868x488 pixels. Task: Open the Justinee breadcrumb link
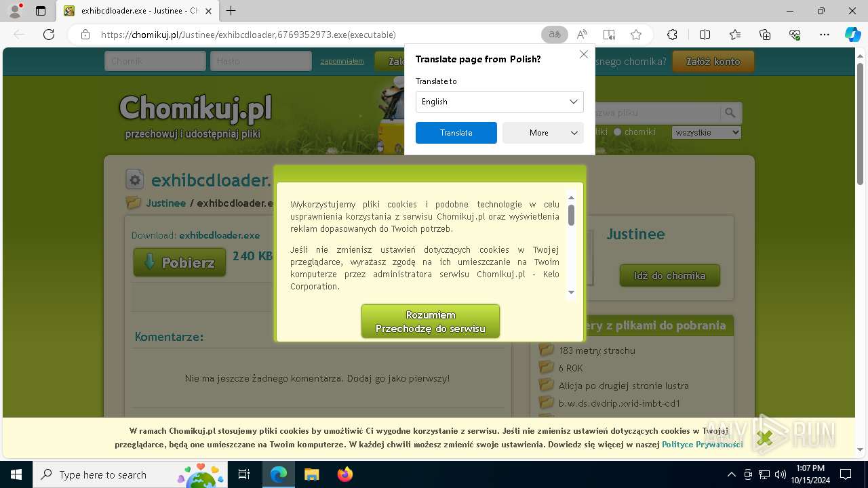(x=165, y=203)
